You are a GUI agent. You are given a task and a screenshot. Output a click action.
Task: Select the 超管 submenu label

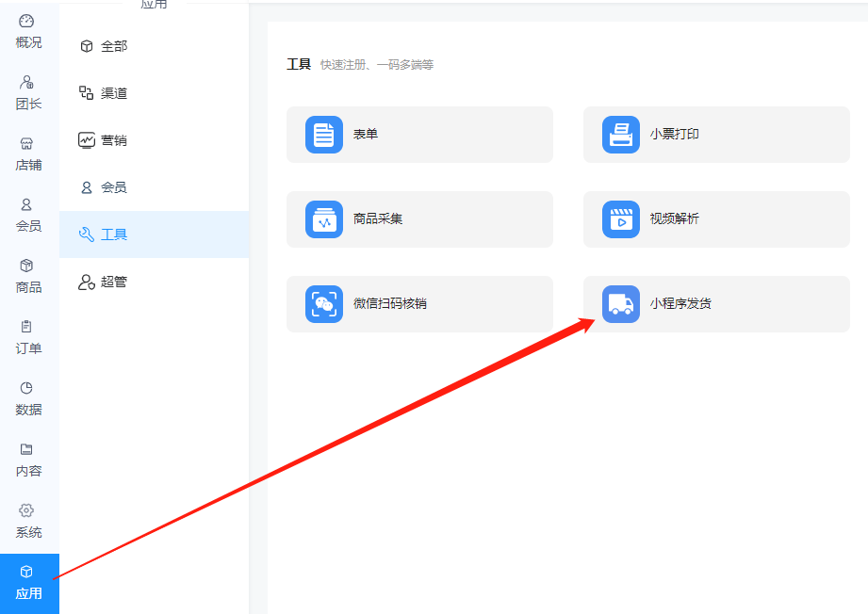(114, 283)
